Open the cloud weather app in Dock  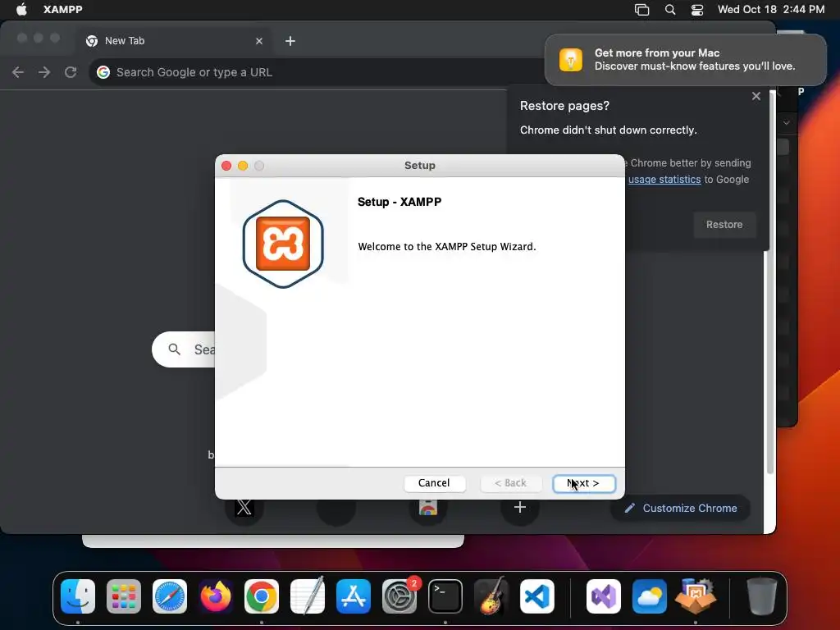[x=650, y=596]
